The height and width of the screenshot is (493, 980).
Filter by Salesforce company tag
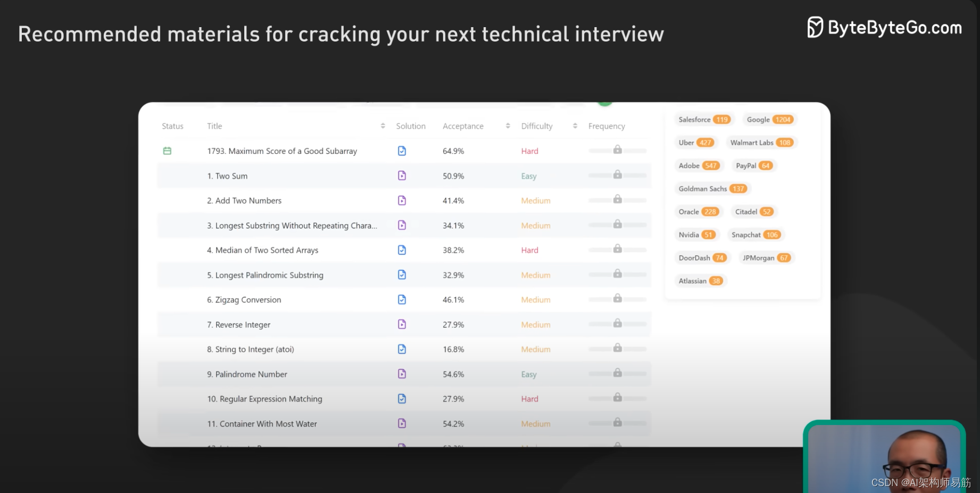click(704, 119)
